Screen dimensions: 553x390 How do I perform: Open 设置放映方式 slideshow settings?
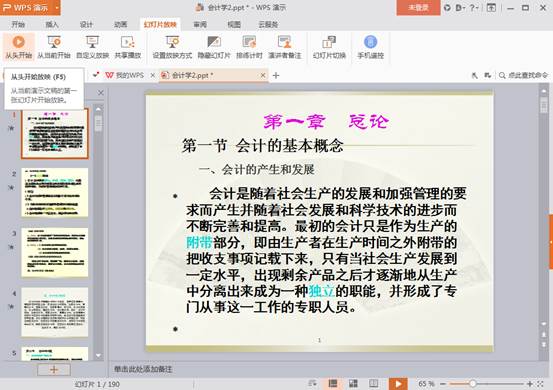(172, 47)
